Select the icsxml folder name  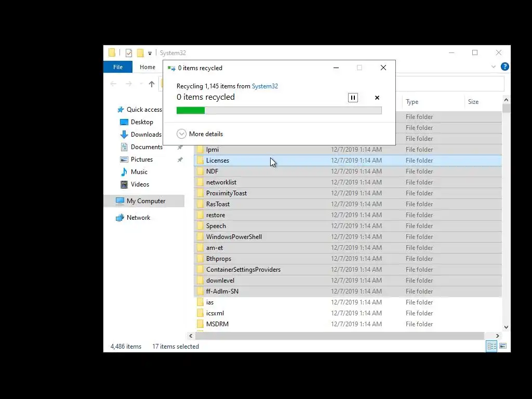215,313
